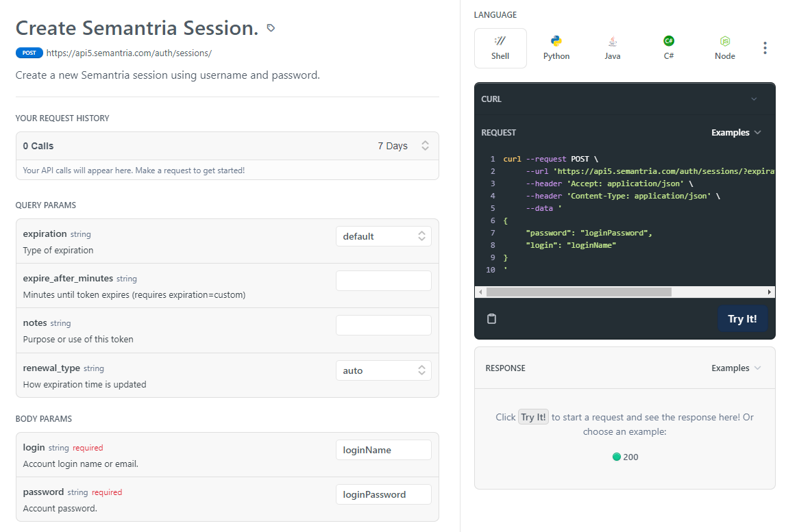Open the more languages three-dot menu
Image resolution: width=786 pixels, height=532 pixels.
coord(765,48)
